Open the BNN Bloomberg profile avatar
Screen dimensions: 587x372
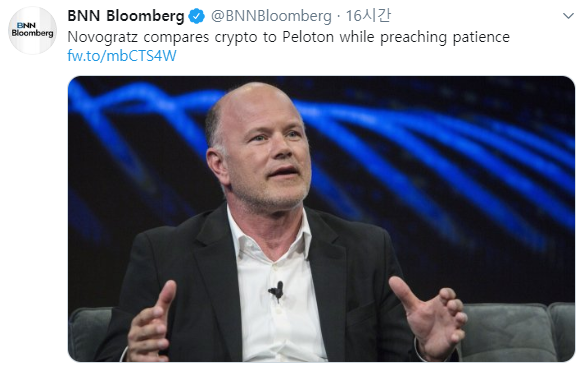click(x=33, y=30)
